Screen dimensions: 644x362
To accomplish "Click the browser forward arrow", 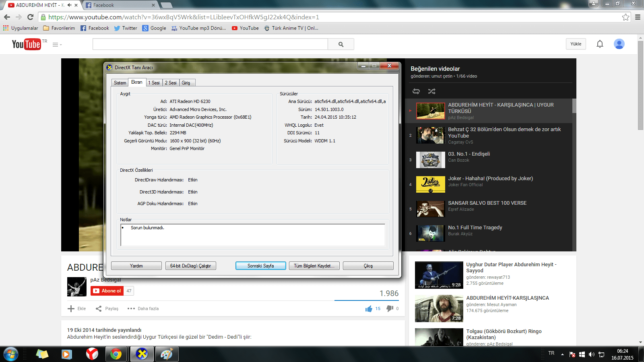I will click(x=19, y=17).
